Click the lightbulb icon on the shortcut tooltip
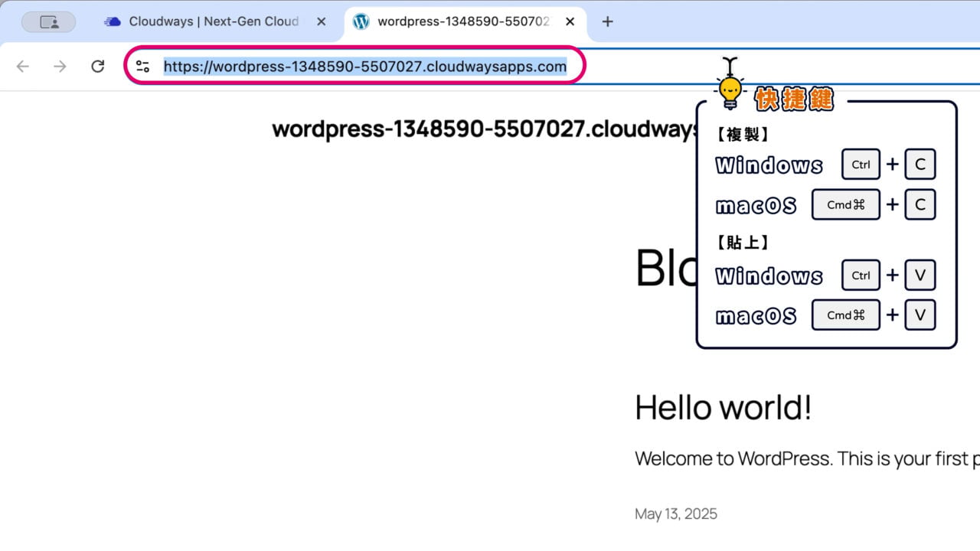The height and width of the screenshot is (551, 980). tap(730, 90)
